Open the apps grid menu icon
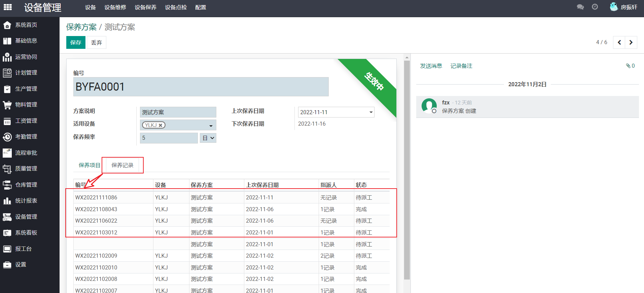Viewport: 644px width, 293px height. [x=8, y=7]
